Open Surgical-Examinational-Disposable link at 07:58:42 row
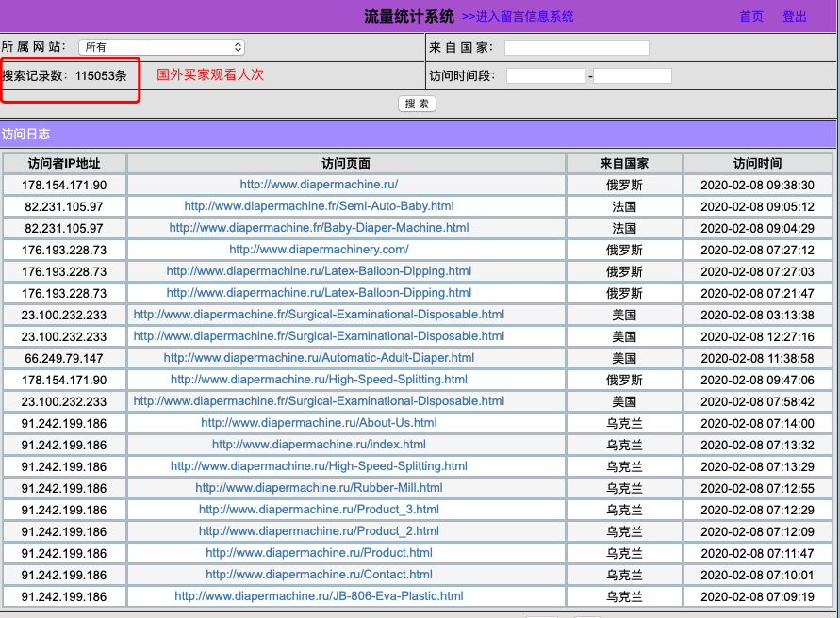Viewport: 840px width, 618px height. pos(319,401)
